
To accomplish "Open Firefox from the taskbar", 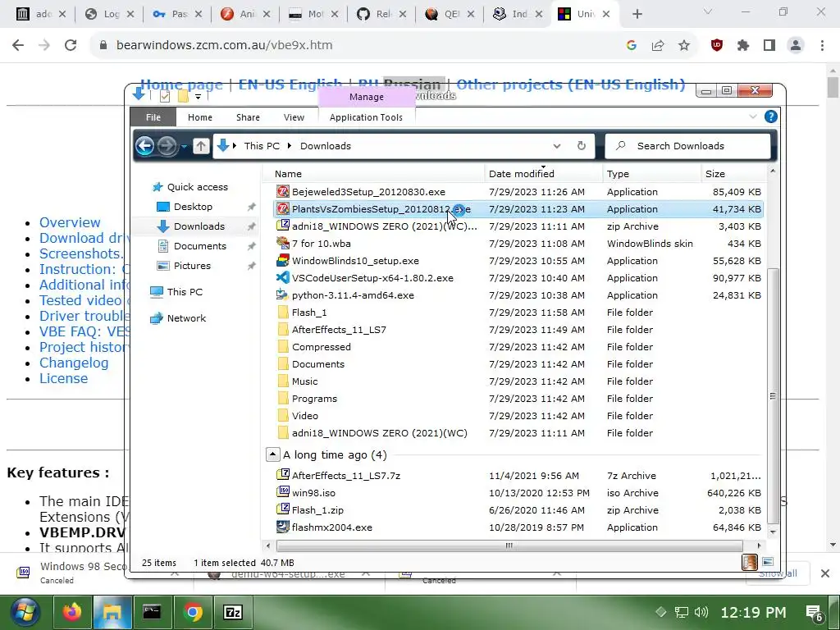I will [x=72, y=612].
